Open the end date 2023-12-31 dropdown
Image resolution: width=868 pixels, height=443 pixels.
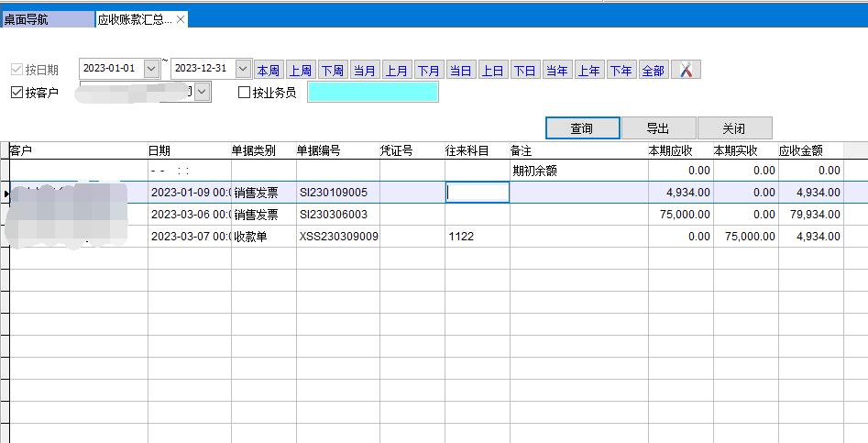243,69
